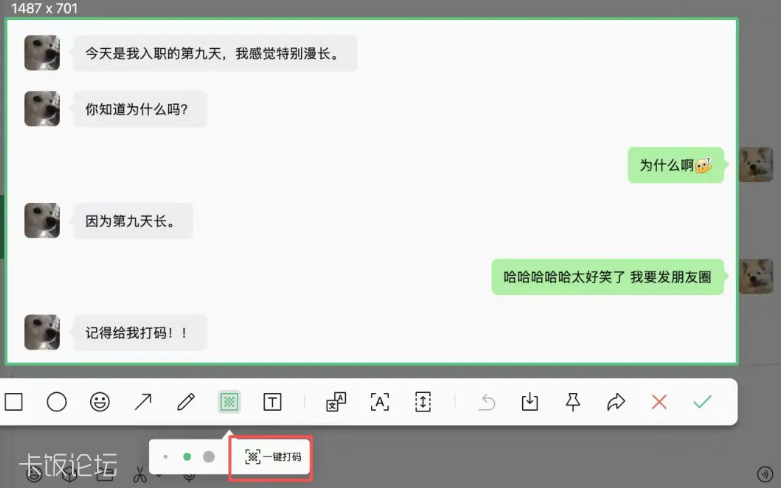
Task: Choose the smallest mosaic brush size
Action: [166, 457]
